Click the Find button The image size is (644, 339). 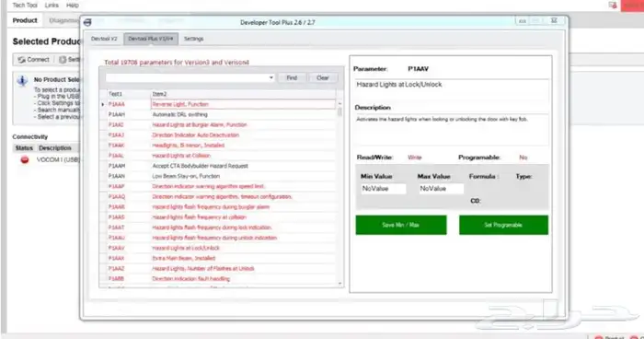click(x=292, y=77)
